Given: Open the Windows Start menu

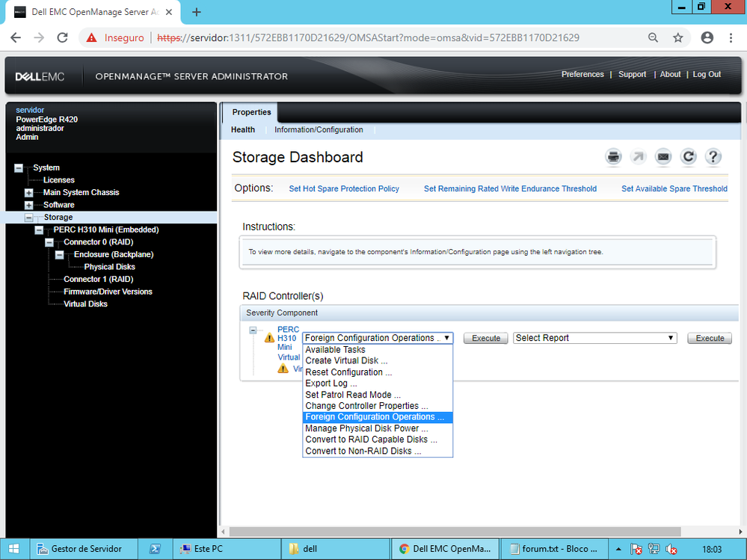Looking at the screenshot, I should click(13, 549).
